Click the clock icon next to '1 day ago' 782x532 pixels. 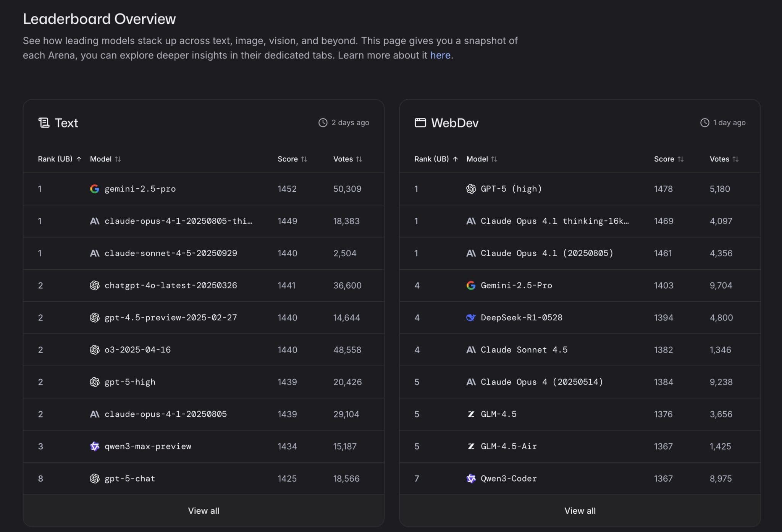704,123
